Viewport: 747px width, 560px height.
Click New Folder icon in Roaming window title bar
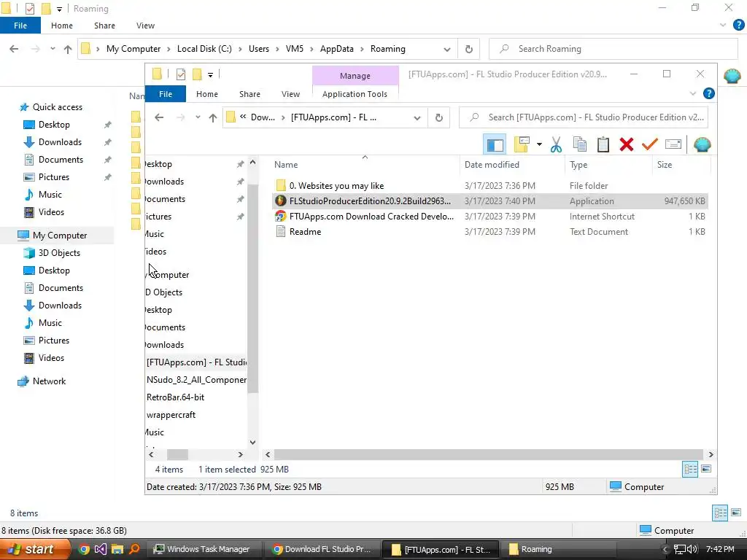[46, 9]
